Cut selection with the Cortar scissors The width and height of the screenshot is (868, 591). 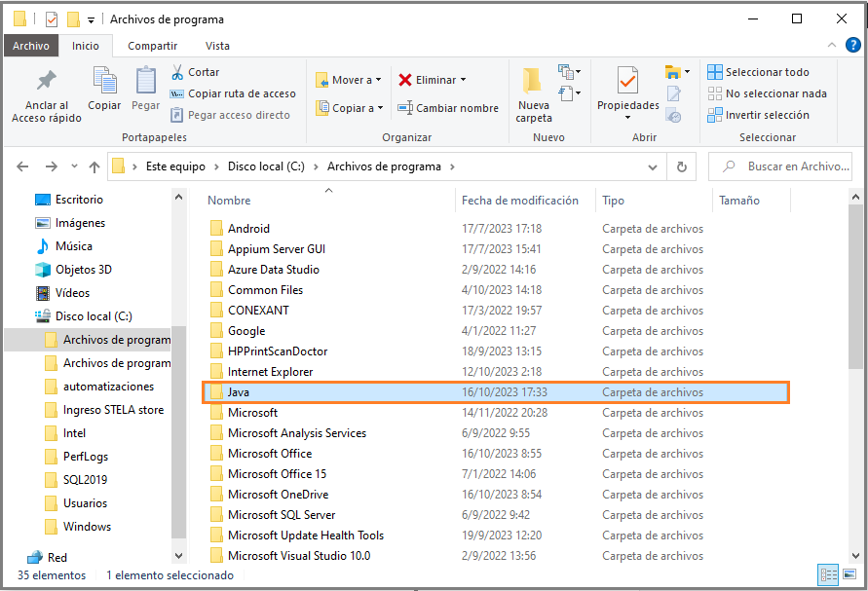(x=177, y=72)
